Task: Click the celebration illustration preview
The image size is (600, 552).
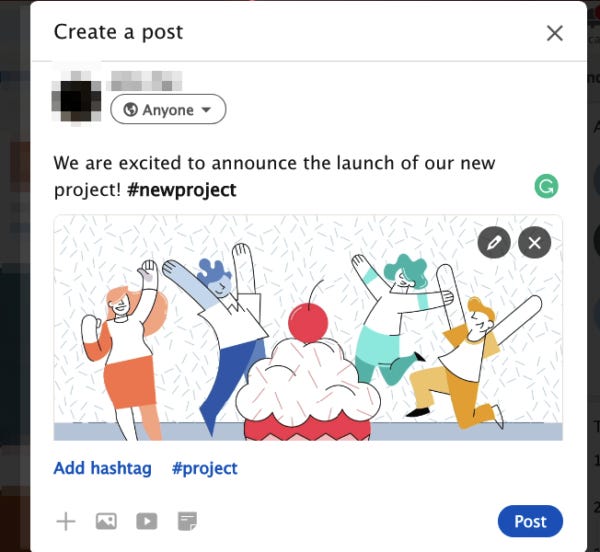Action: pyautogui.click(x=308, y=328)
